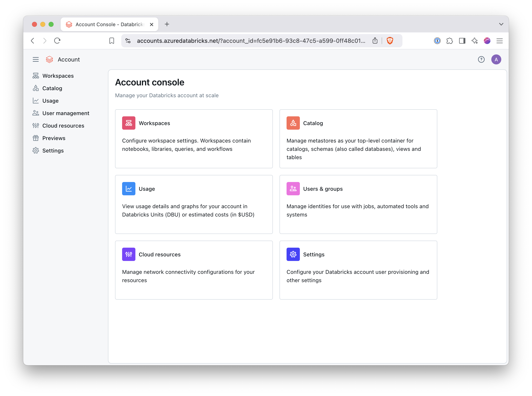Bookmark this page with the bookmark icon
The image size is (532, 396).
pyautogui.click(x=112, y=41)
